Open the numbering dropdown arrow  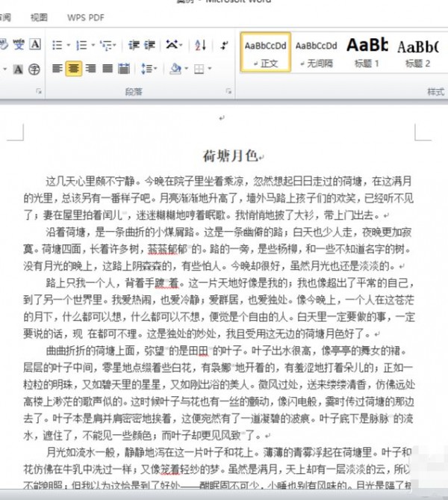93,45
